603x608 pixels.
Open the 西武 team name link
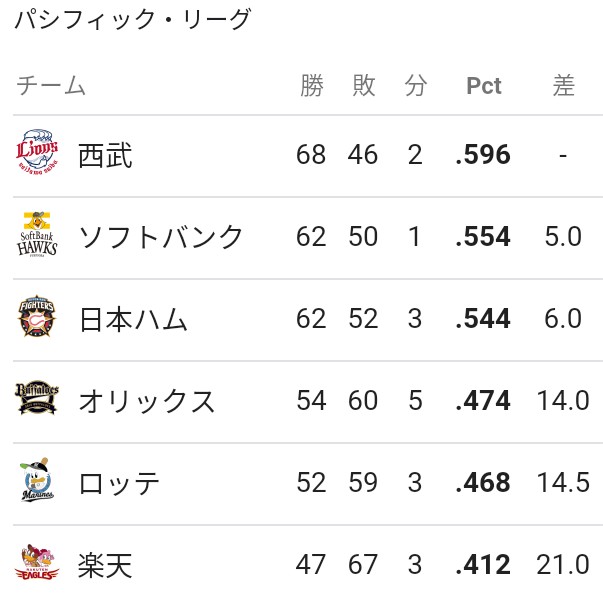coord(105,155)
